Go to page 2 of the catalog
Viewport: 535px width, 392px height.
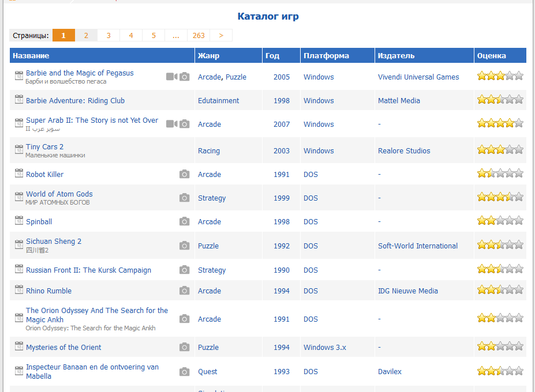(x=86, y=35)
